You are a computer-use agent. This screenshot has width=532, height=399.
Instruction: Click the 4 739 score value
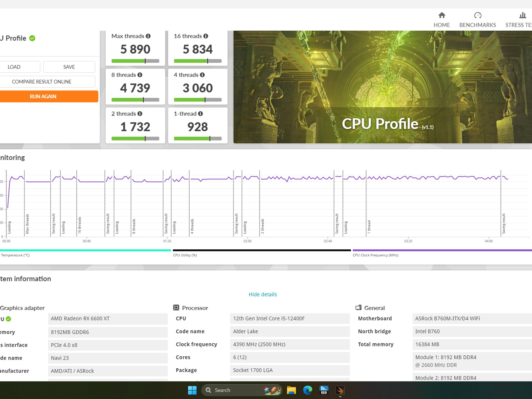coord(135,88)
